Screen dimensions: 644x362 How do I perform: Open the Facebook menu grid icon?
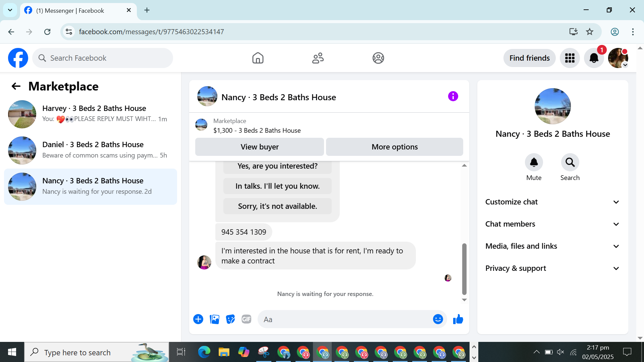pyautogui.click(x=570, y=58)
